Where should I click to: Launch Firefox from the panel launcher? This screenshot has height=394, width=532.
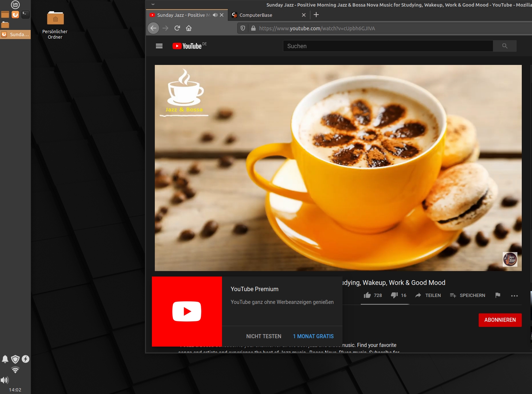pos(15,15)
